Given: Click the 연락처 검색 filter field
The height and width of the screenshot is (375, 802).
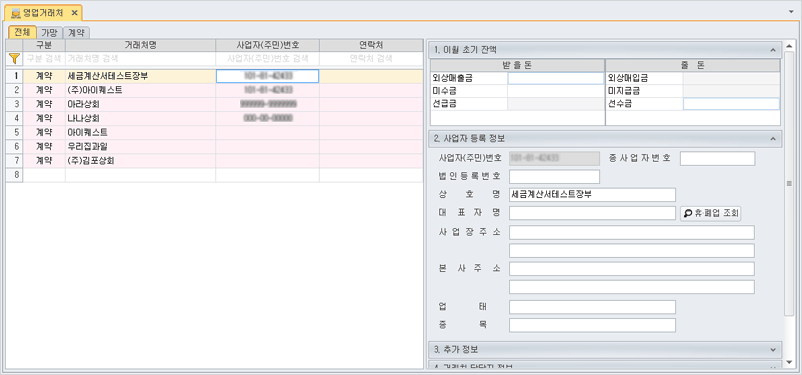Looking at the screenshot, I should pos(371,58).
